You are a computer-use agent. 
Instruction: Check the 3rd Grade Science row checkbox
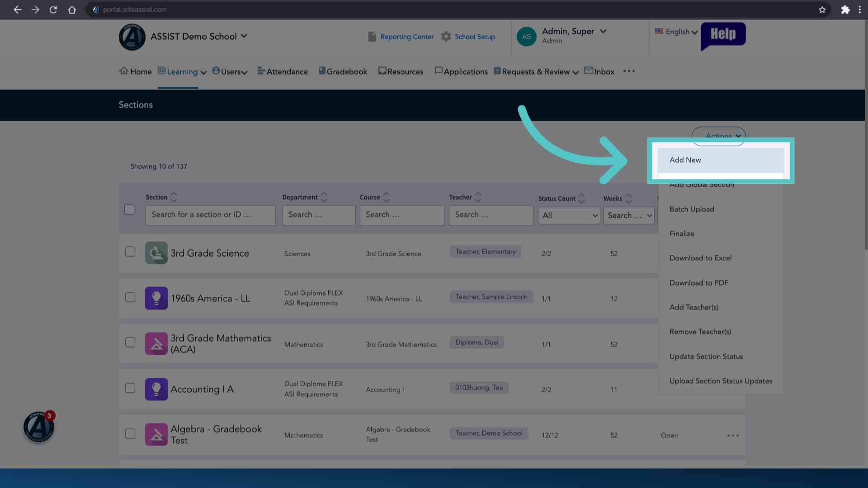[x=130, y=252]
